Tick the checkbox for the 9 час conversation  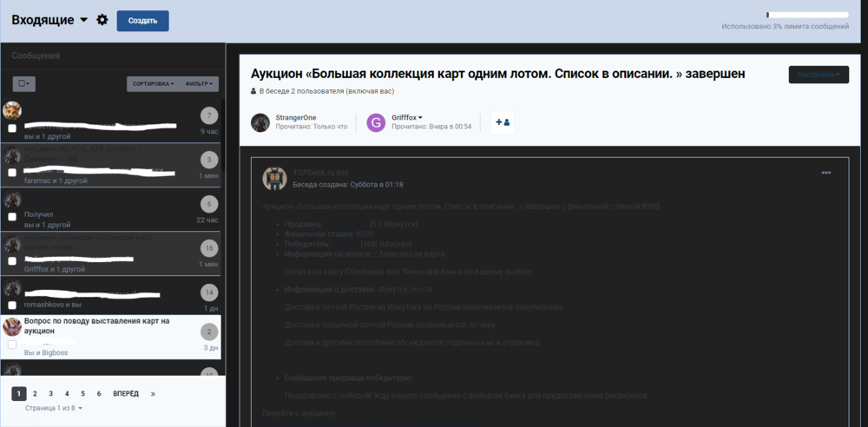tap(12, 128)
